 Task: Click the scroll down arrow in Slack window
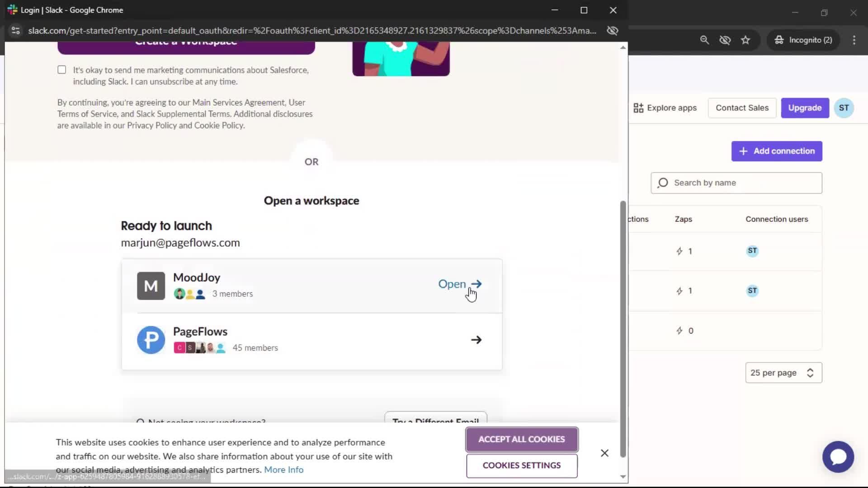(x=623, y=477)
